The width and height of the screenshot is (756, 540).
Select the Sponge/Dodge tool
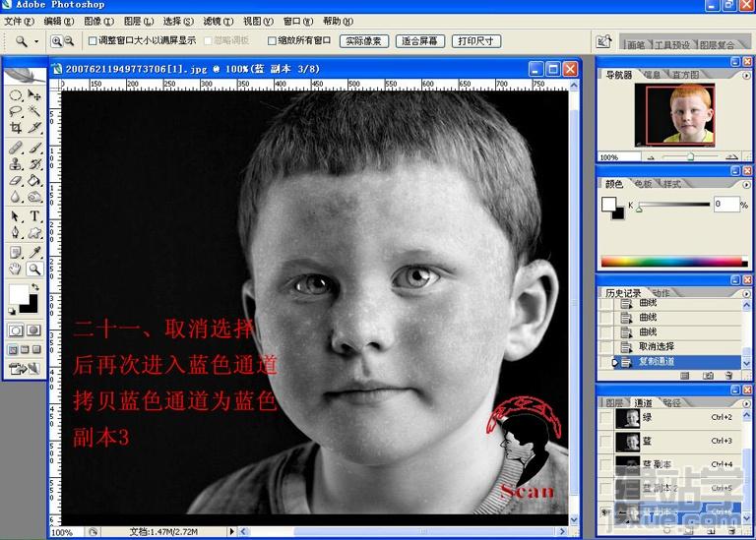33,197
